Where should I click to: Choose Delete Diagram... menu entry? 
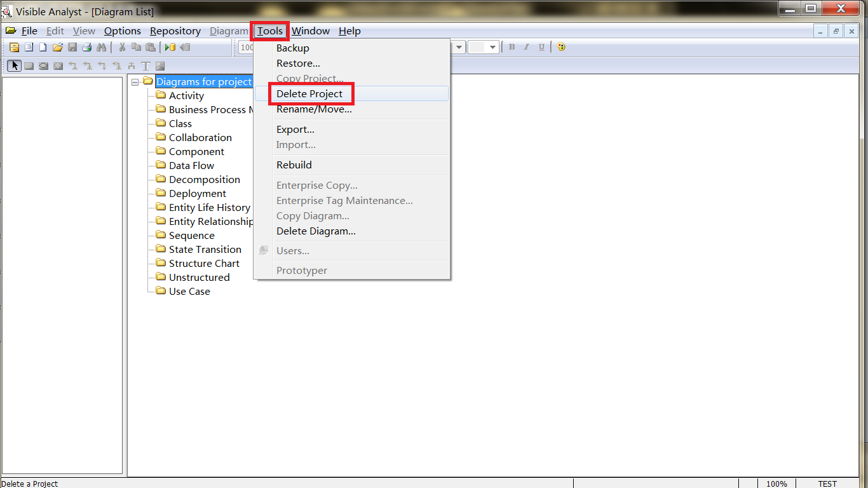coord(352,231)
